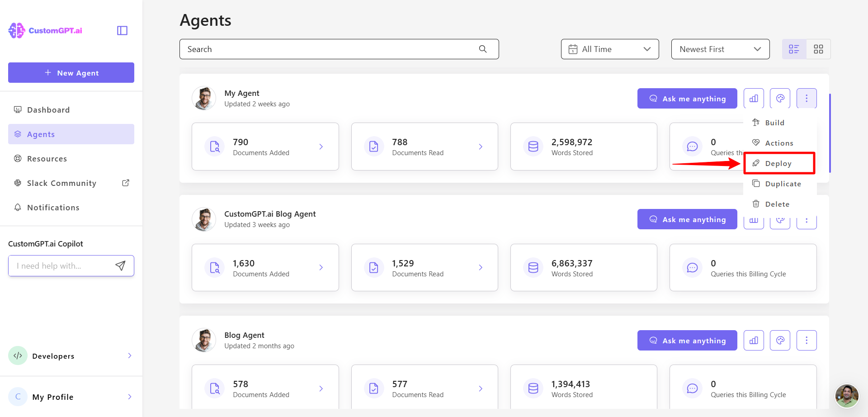The width and height of the screenshot is (868, 417).
Task: Click the New Agent button
Action: pos(71,72)
